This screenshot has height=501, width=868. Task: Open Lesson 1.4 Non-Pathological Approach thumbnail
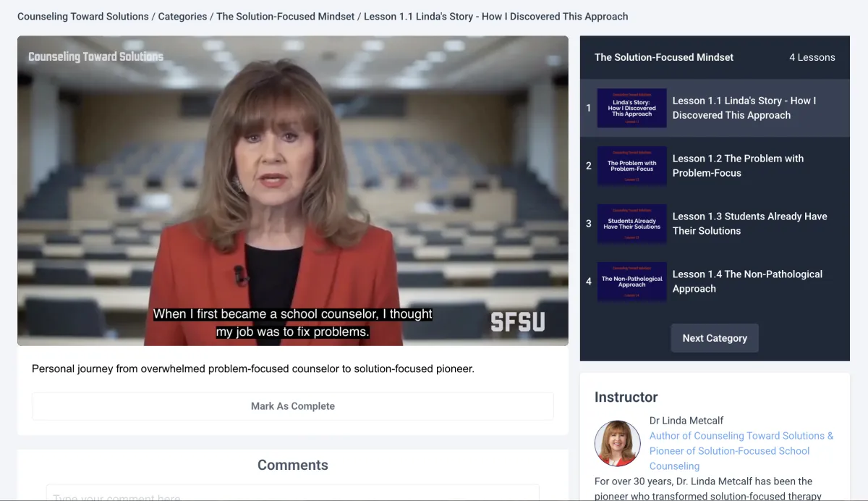[631, 282]
